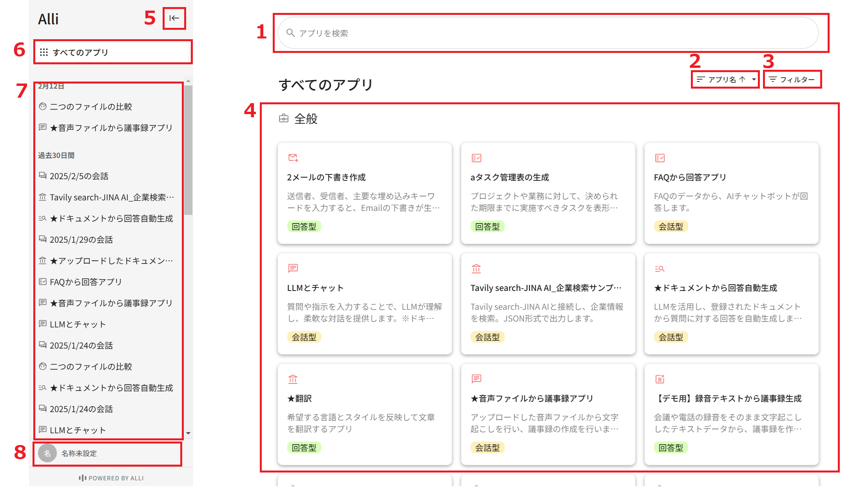
Task: Click the search-list icon on ★ドキュメントから回答自動生成 card
Action: (x=660, y=269)
